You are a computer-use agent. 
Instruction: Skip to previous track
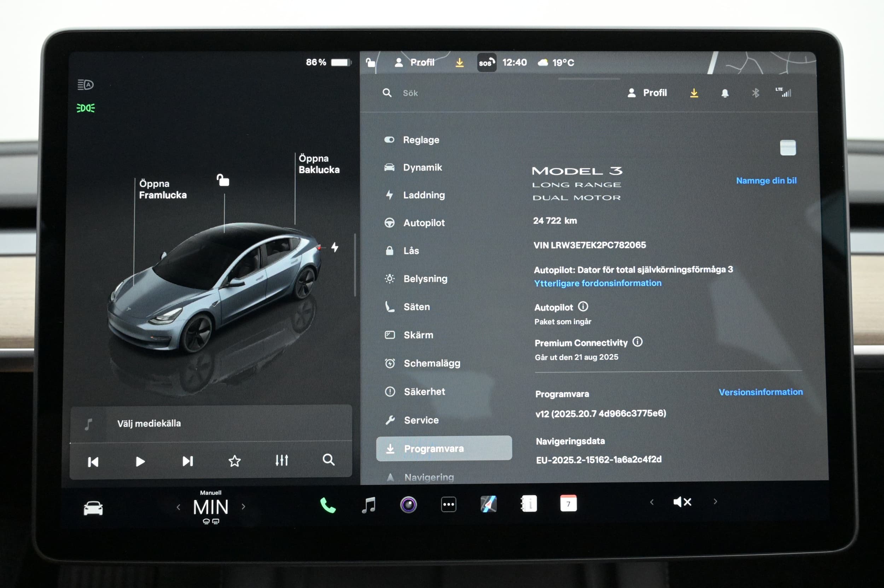click(93, 462)
